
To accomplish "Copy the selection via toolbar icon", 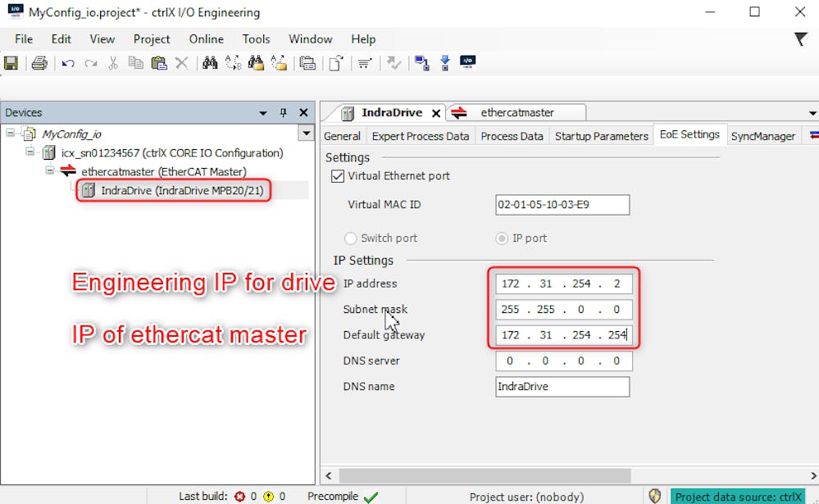I will [x=136, y=63].
